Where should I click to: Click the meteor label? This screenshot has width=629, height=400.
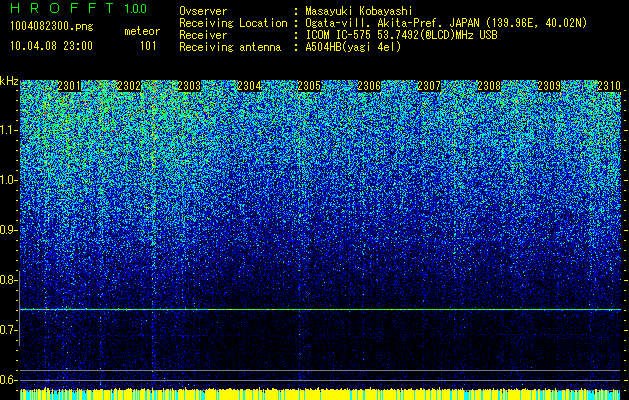point(142,31)
